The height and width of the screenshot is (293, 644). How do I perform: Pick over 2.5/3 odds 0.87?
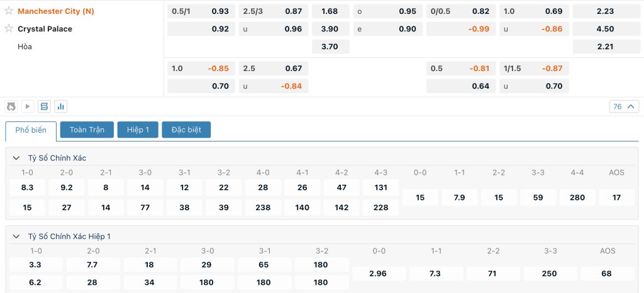coord(274,11)
